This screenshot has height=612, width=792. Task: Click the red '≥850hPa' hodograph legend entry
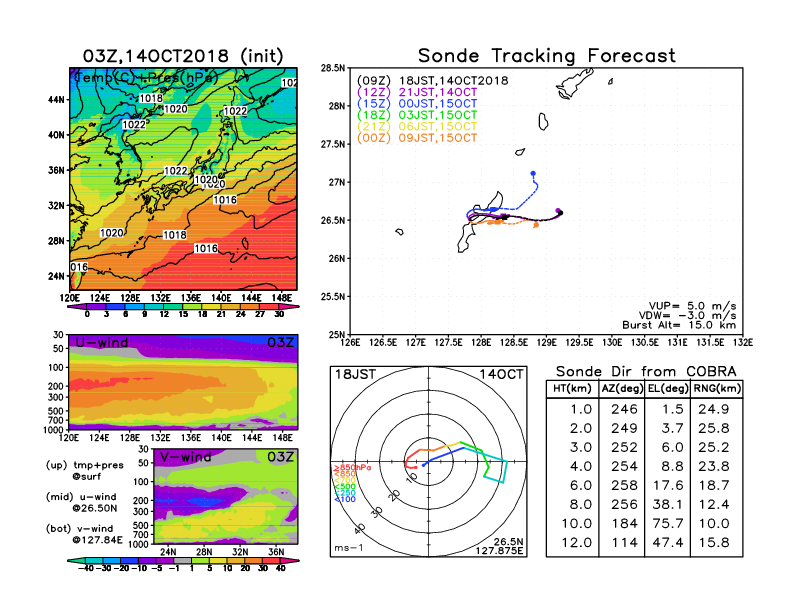click(x=352, y=468)
